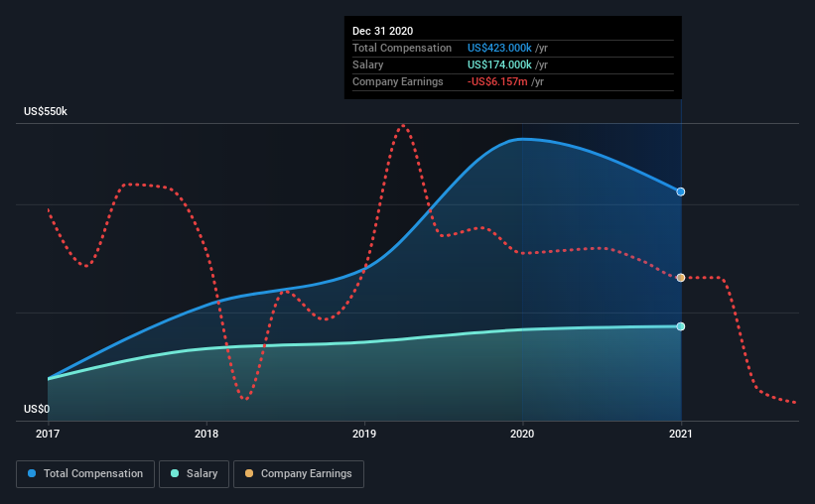Toggle the Total Compensation legend button
This screenshot has height=504, width=815.
pos(85,474)
